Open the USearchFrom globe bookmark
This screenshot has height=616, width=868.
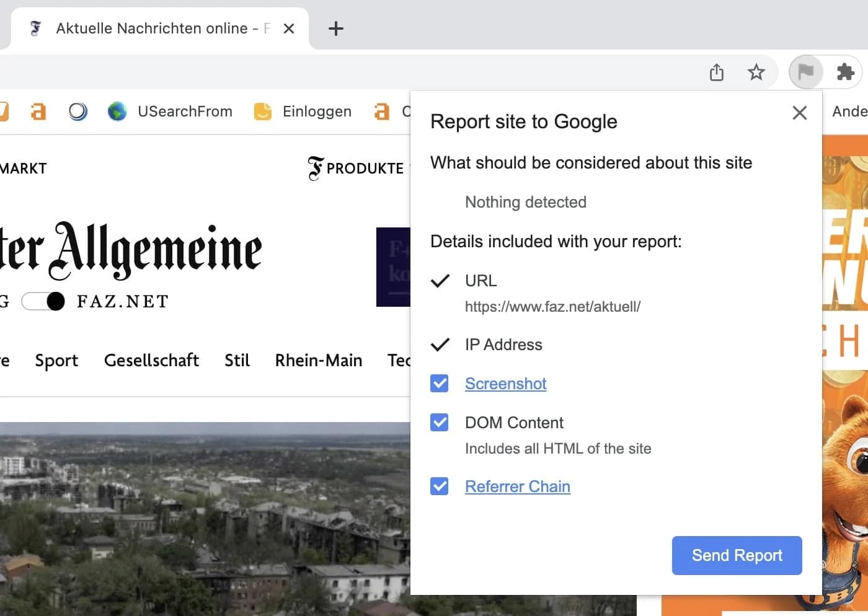click(x=117, y=112)
